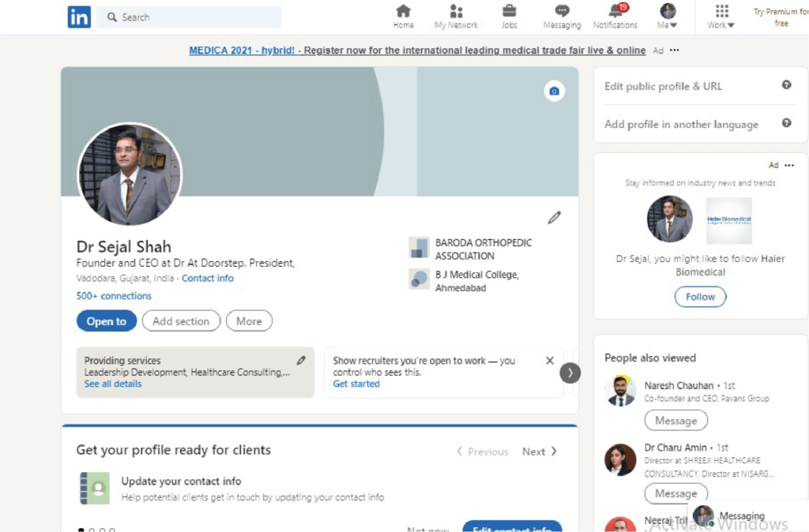
Task: Click the Edit contact info button
Action: (512, 526)
